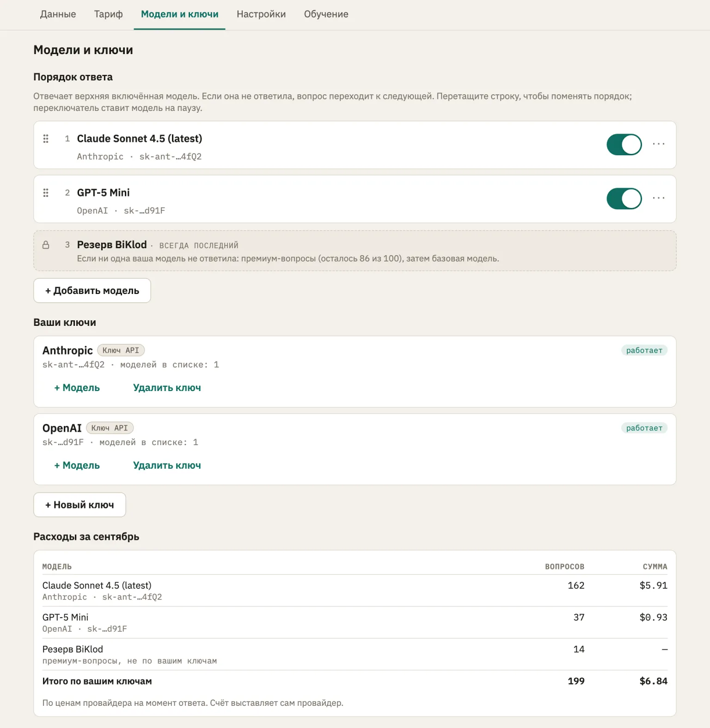This screenshot has height=728, width=710.
Task: Click the Ключ API badge next to OpenAI
Action: coord(110,428)
